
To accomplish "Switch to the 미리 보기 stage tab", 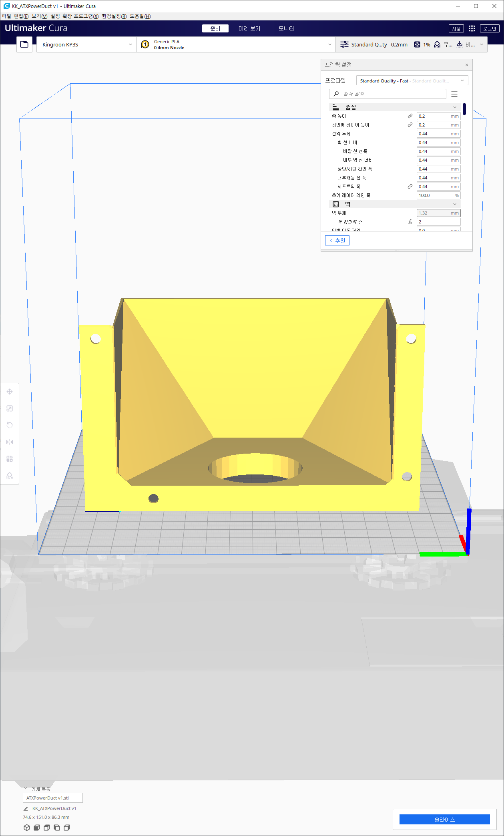I will pos(249,28).
